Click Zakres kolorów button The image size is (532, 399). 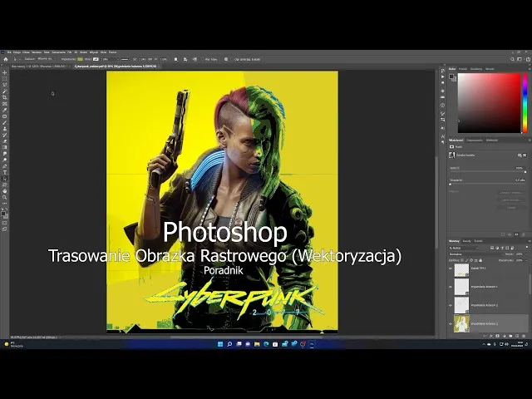511,200
